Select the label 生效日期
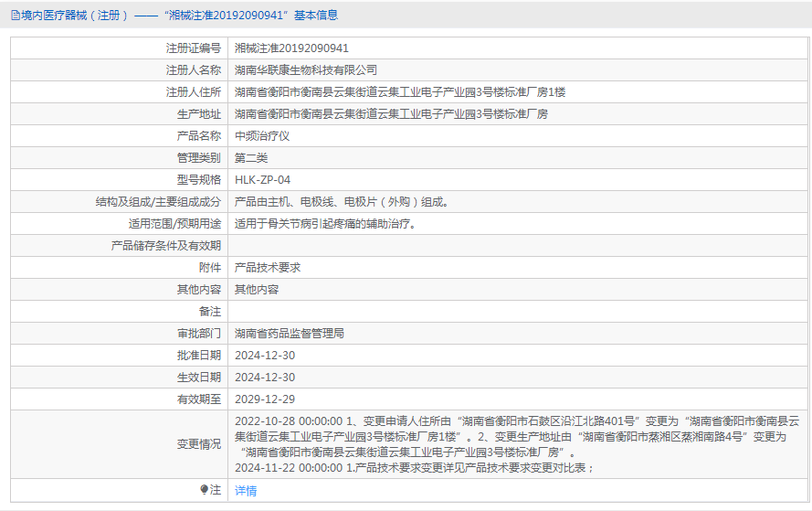Viewport: 812px width, 511px height. click(x=199, y=378)
